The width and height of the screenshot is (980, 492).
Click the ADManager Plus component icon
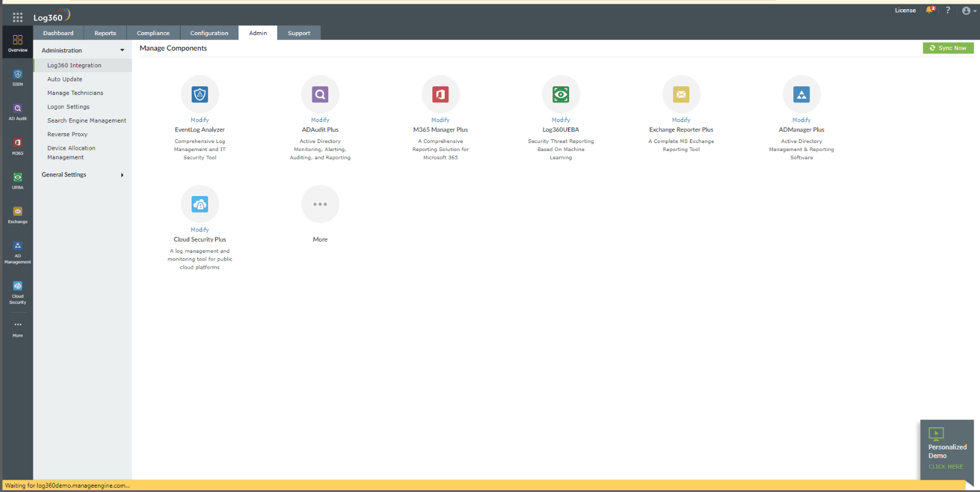(x=801, y=94)
